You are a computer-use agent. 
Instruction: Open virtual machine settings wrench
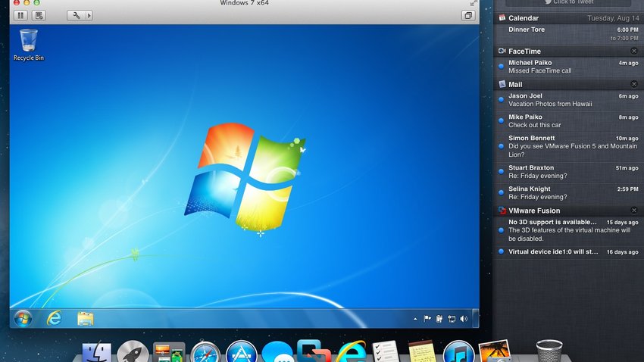[76, 16]
